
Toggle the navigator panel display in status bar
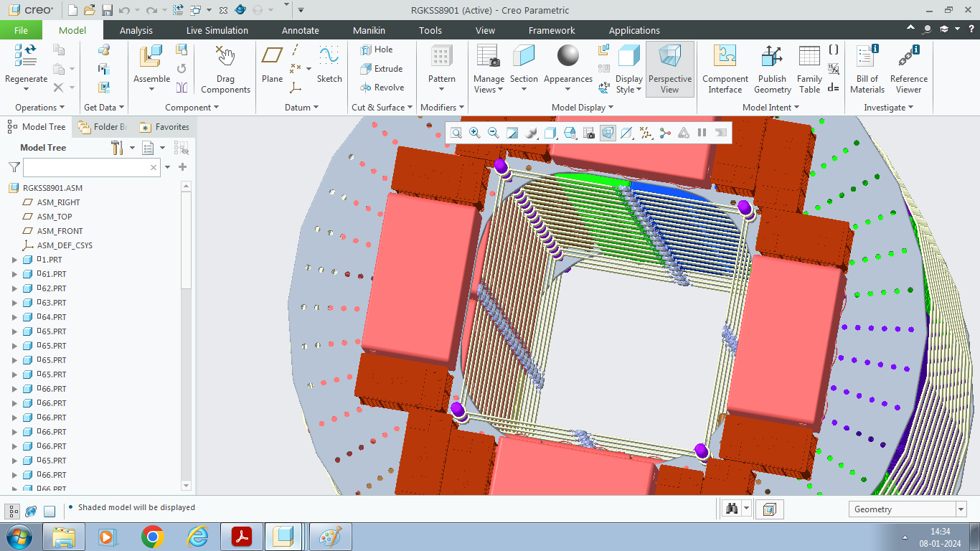13,512
